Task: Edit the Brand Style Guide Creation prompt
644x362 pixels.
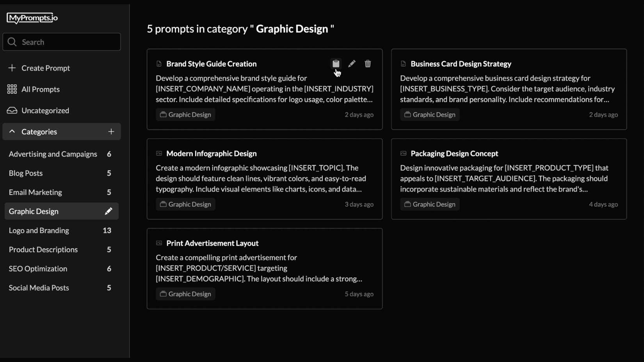Action: 352,64
